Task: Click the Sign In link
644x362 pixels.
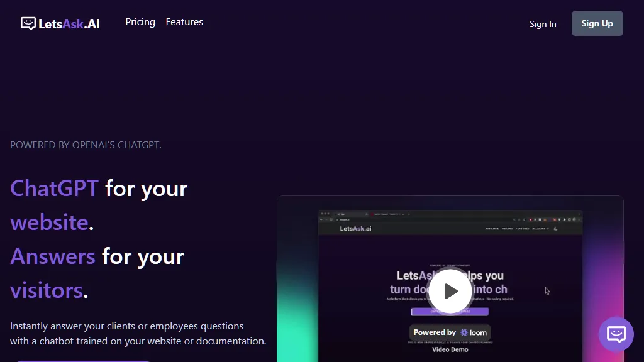Action: pyautogui.click(x=543, y=24)
